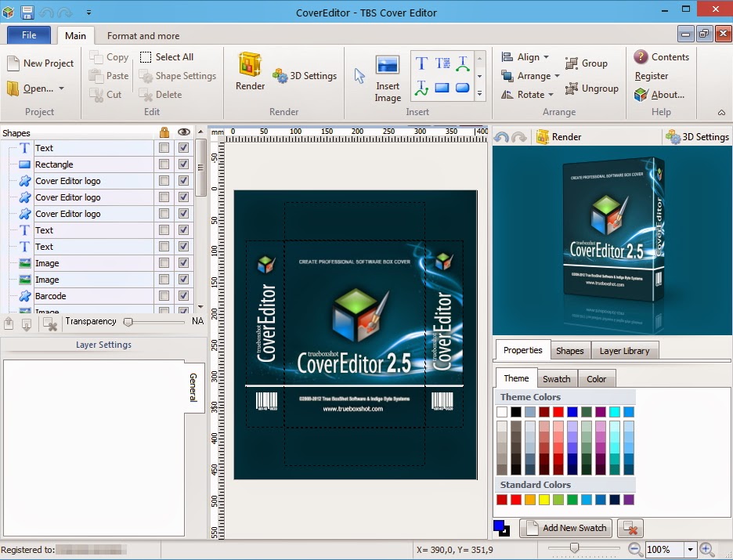
Task: Open the Rotate dropdown
Action: pyautogui.click(x=527, y=95)
